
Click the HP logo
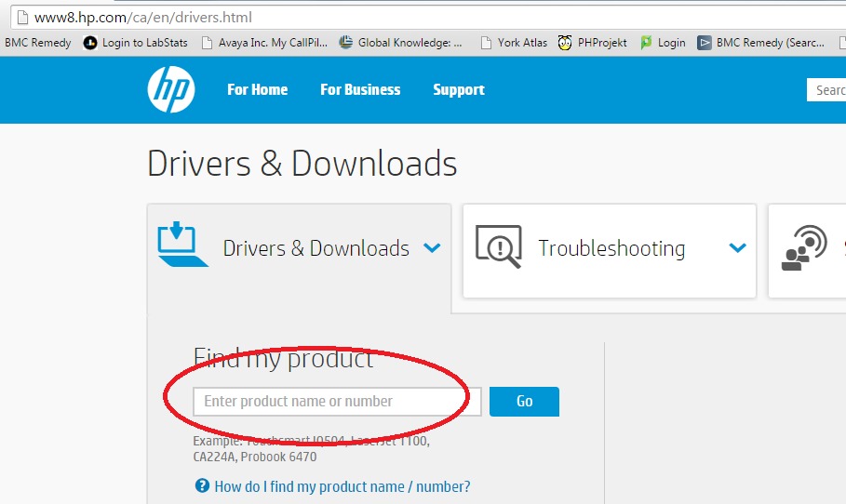pos(171,89)
